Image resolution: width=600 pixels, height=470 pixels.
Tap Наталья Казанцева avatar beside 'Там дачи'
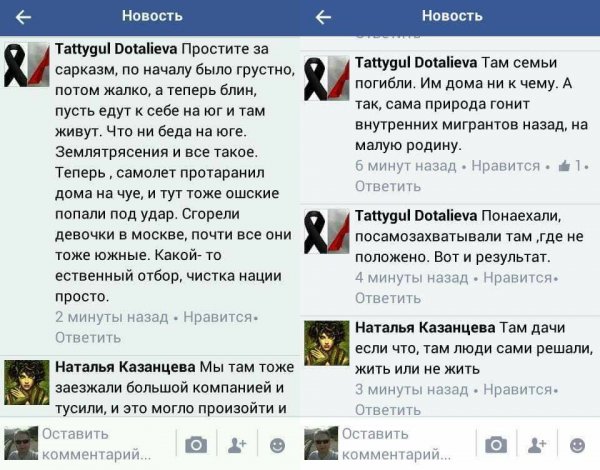coord(327,343)
